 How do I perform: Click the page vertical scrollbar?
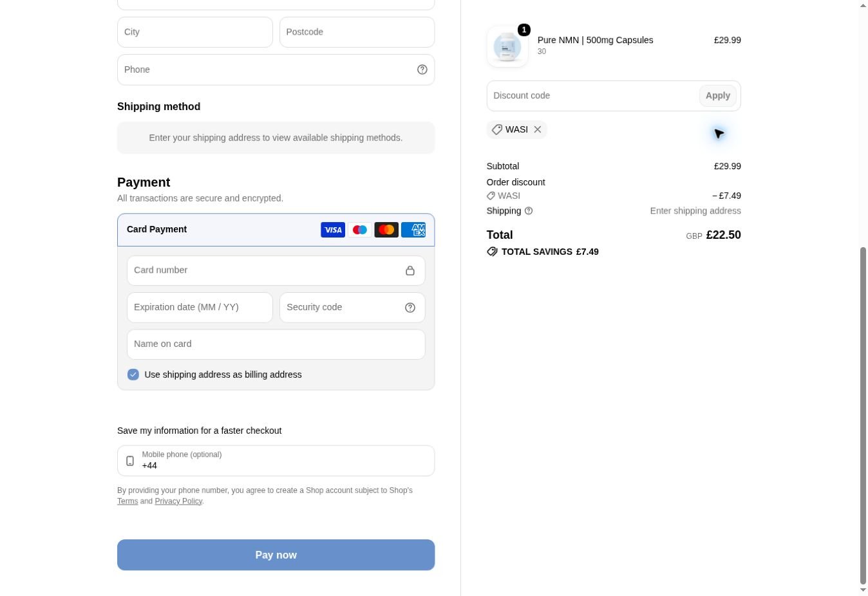coord(863,415)
